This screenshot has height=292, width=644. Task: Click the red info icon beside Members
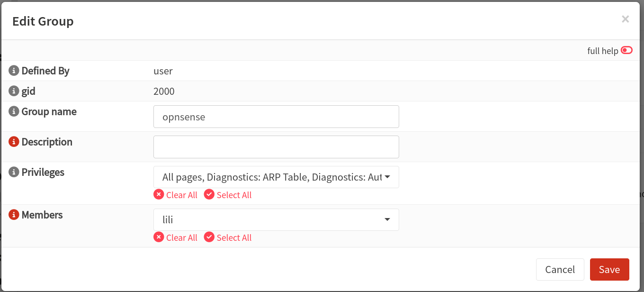tap(13, 214)
